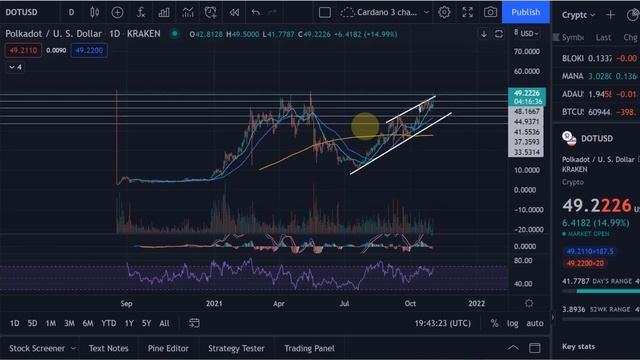The image size is (640, 360).
Task: Set the chart range to 1D
Action: coord(14,323)
